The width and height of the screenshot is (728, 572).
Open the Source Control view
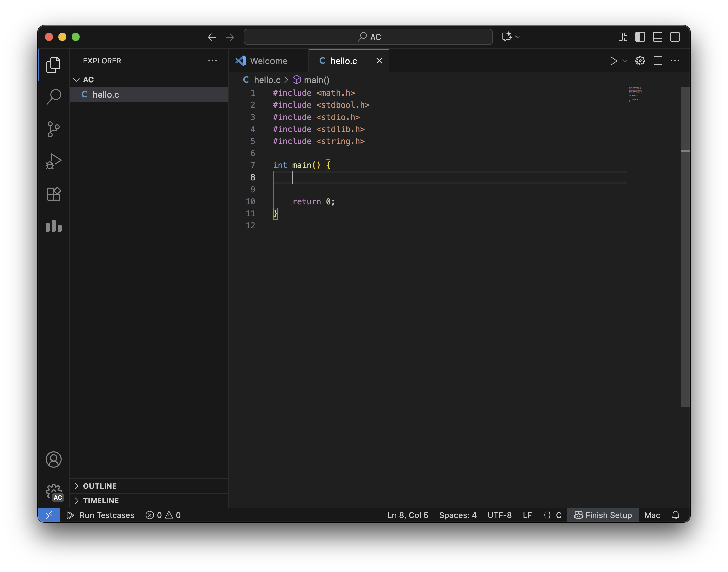pyautogui.click(x=54, y=129)
